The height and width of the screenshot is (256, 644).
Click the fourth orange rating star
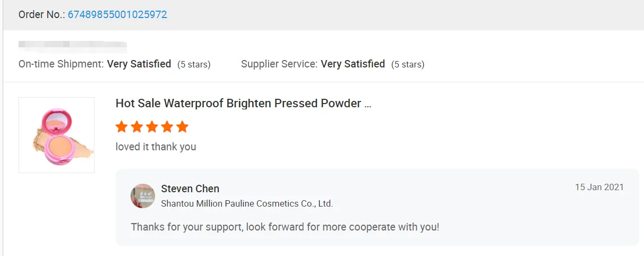pos(167,127)
